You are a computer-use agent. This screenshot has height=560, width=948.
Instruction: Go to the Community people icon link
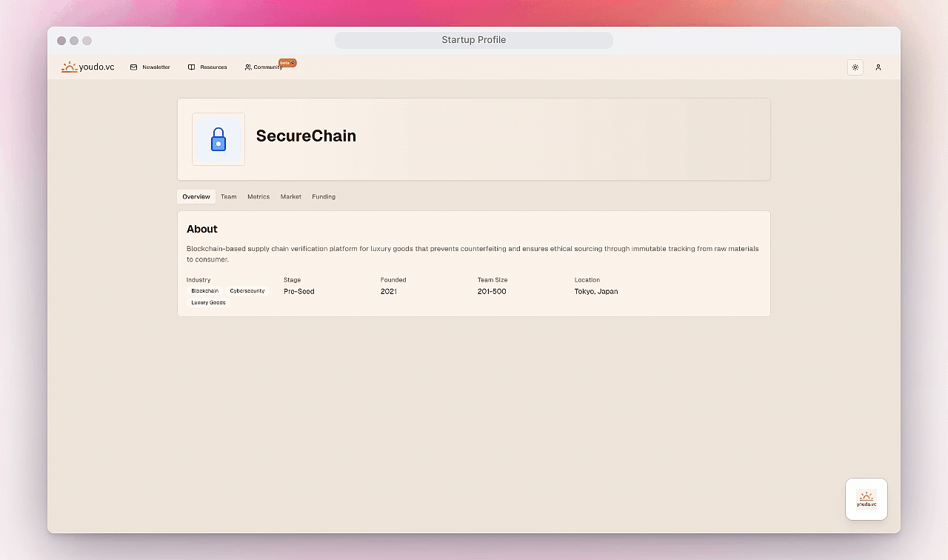coord(248,67)
